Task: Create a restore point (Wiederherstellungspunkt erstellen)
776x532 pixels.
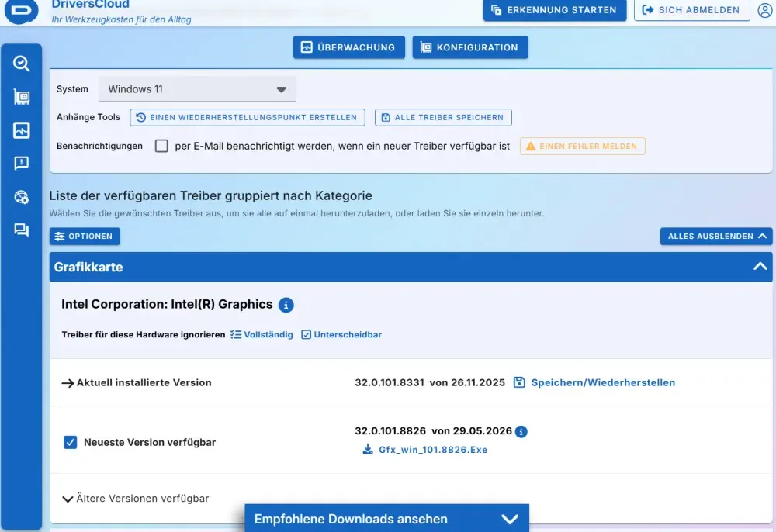Action: (x=248, y=117)
